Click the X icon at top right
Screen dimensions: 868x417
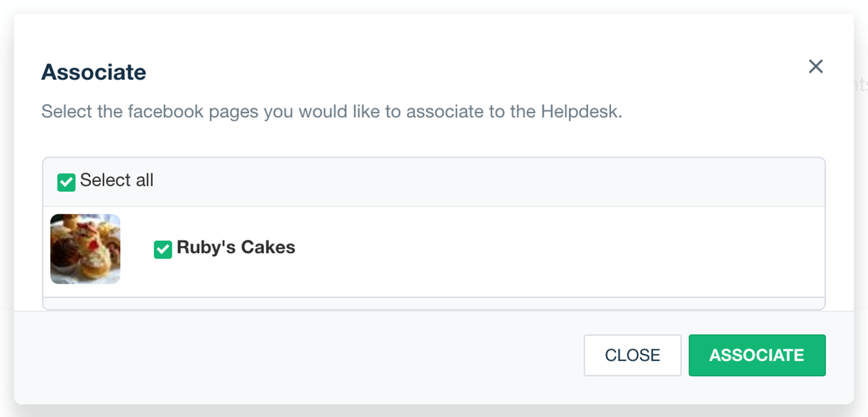click(815, 67)
